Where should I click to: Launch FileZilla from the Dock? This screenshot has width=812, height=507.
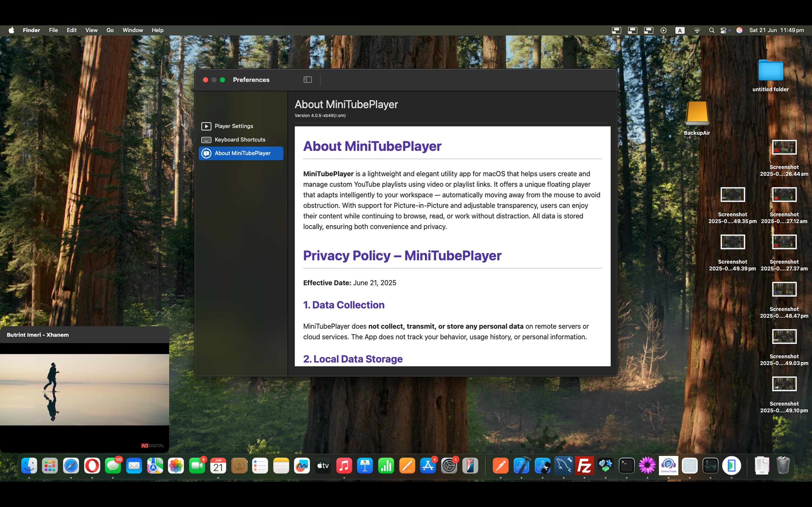point(584,466)
